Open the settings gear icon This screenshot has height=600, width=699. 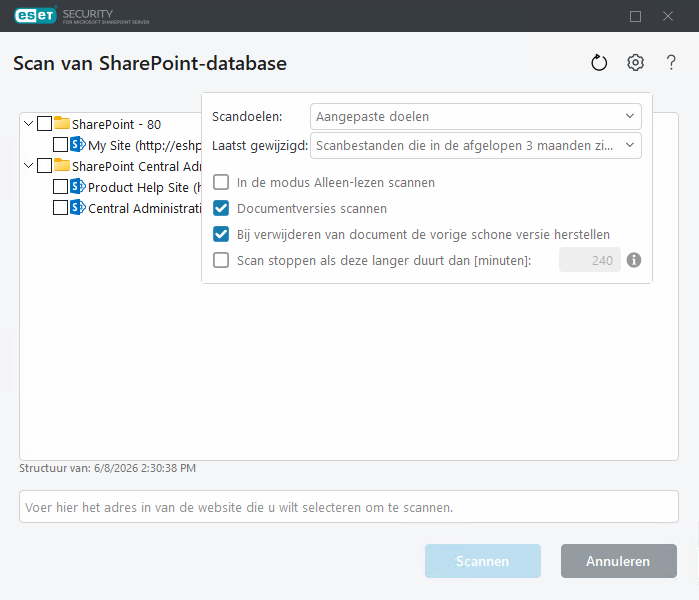pyautogui.click(x=635, y=62)
